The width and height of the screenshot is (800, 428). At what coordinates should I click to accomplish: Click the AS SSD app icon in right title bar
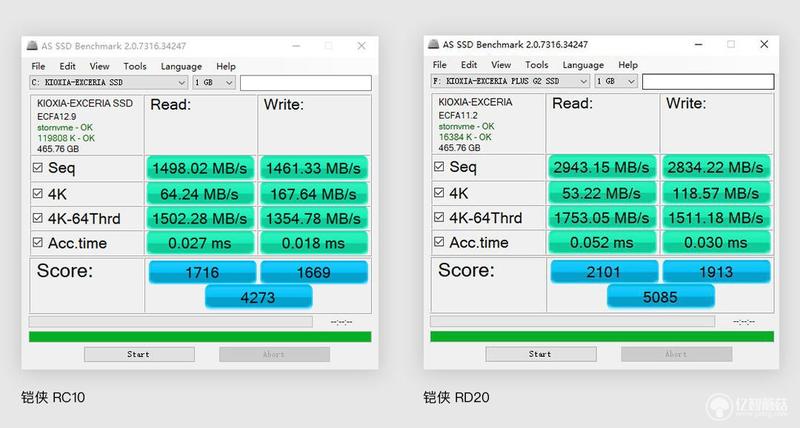(x=434, y=44)
